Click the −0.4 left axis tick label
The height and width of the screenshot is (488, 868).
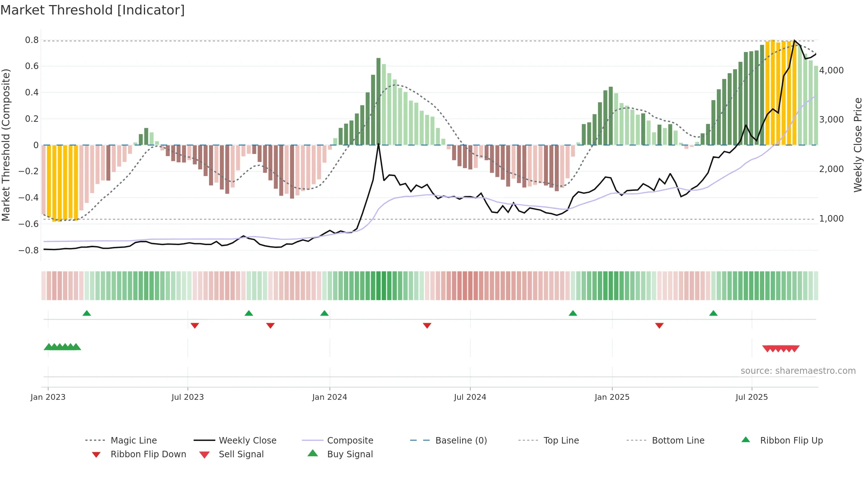(x=29, y=198)
